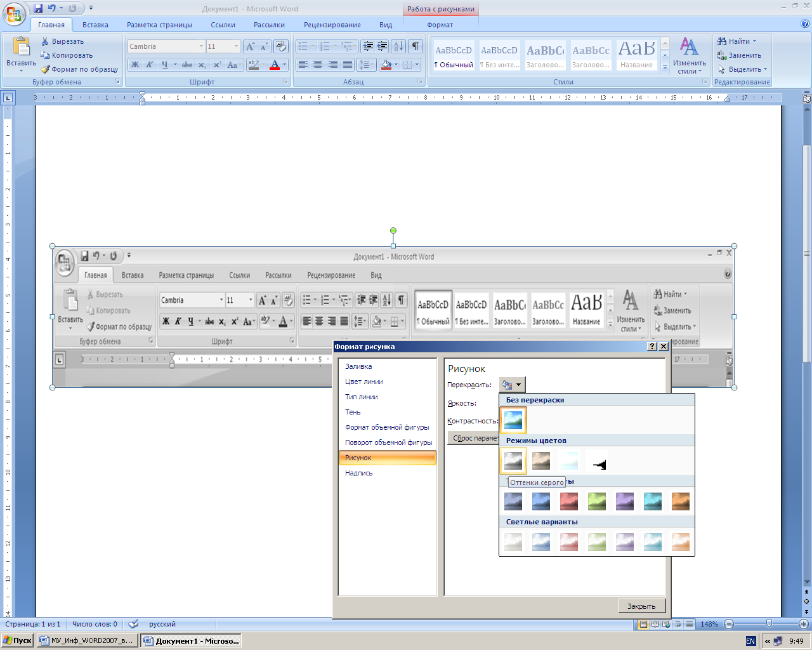The height and width of the screenshot is (650, 812).
Task: Click the zoom out minus button
Action: (729, 624)
